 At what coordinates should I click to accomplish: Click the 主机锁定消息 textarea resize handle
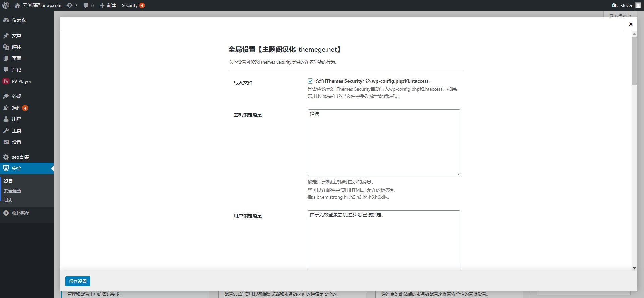click(458, 173)
